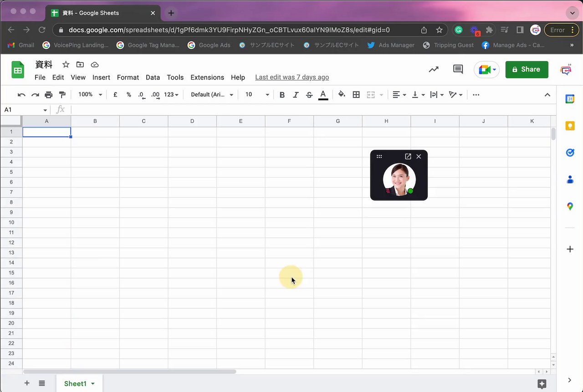The height and width of the screenshot is (392, 583).
Task: Open the Vertical align dropdown
Action: pos(418,95)
